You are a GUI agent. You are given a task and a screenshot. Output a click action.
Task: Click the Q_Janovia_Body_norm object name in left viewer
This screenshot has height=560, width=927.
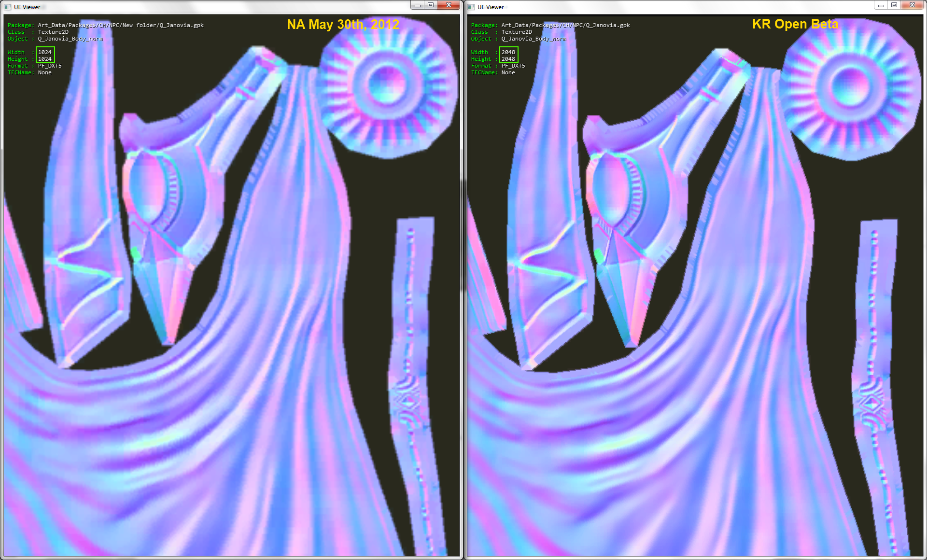click(70, 39)
